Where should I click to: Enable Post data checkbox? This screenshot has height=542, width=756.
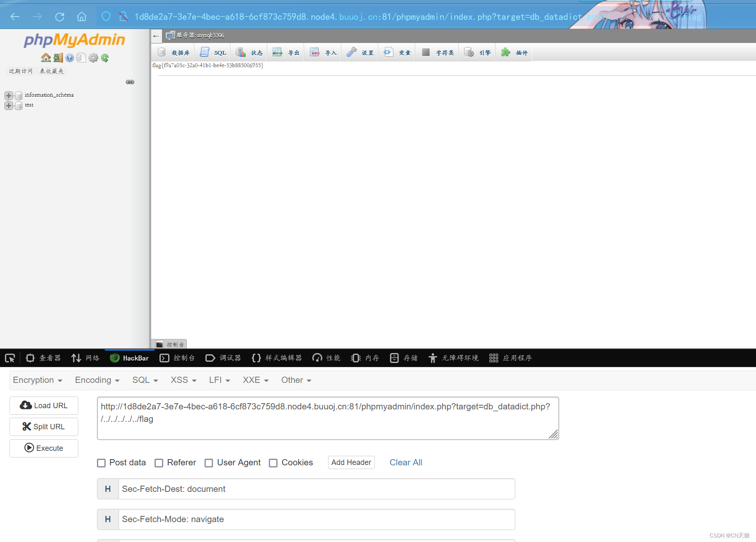[101, 463]
